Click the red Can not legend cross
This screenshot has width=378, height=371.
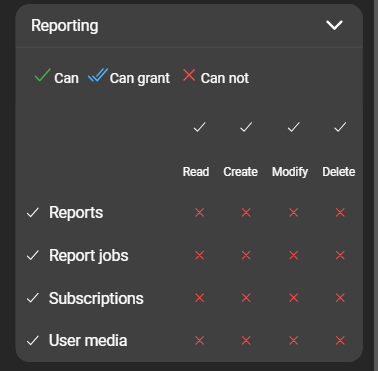[x=189, y=75]
